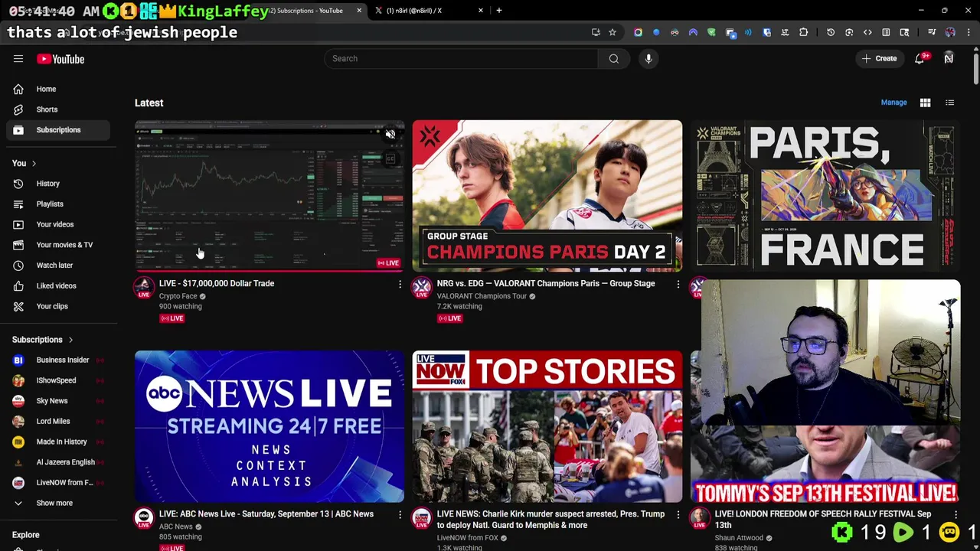980x551 pixels.
Task: Open the ABC News Live thumbnail
Action: (269, 426)
